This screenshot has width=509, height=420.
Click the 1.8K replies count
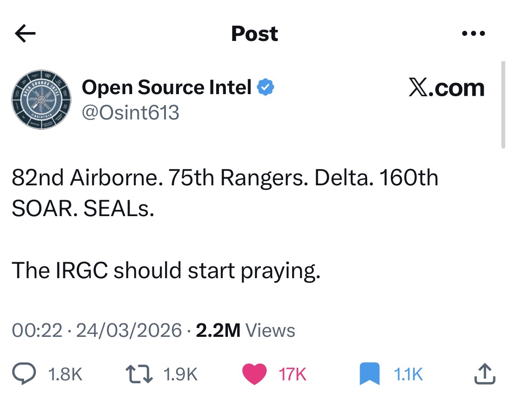(x=65, y=374)
